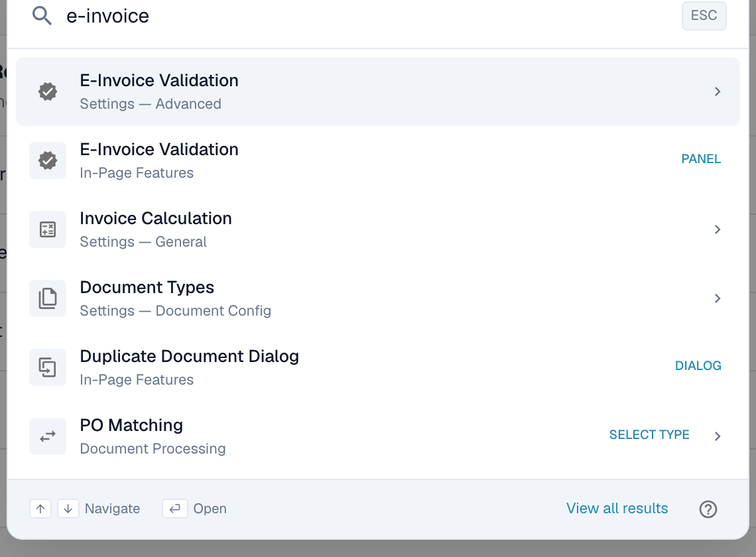The height and width of the screenshot is (557, 756).
Task: Select the Invoice Calculation result
Action: pos(378,229)
